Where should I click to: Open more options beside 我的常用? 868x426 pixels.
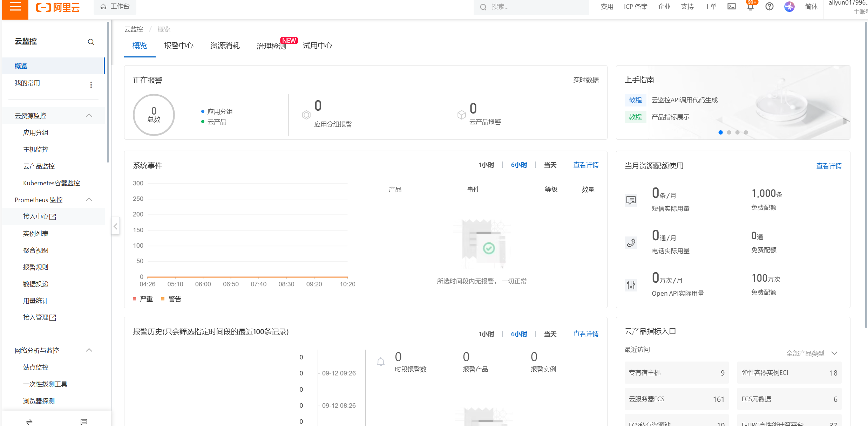(x=91, y=85)
